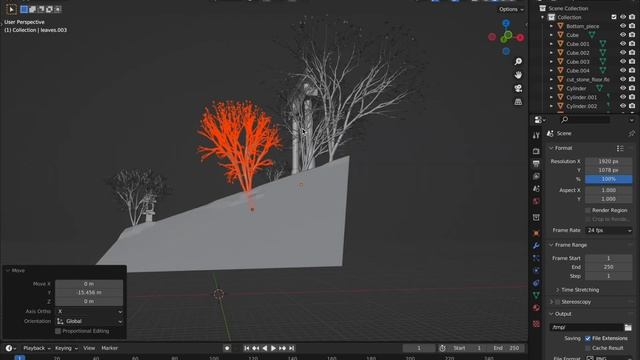Hide the Cube object eye icon
Screen dimensions: 640x360
623,35
